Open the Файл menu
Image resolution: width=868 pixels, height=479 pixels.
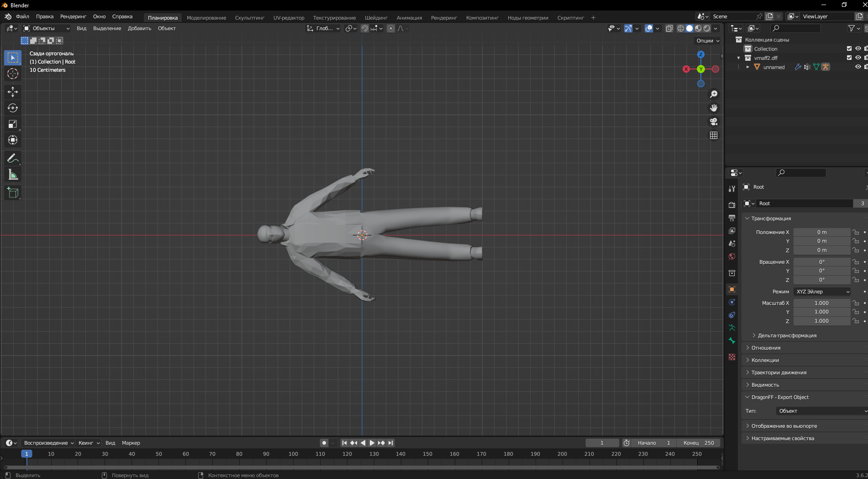click(22, 16)
